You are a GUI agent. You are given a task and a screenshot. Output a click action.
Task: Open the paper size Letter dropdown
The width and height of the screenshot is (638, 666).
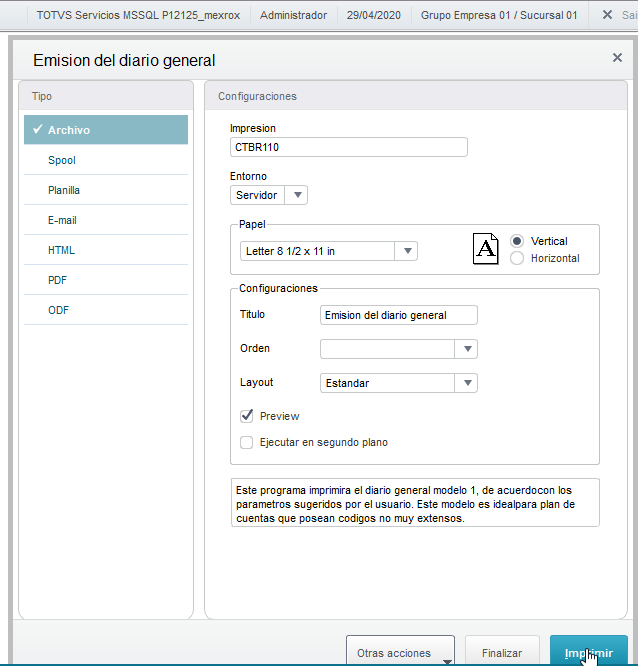[329, 251]
